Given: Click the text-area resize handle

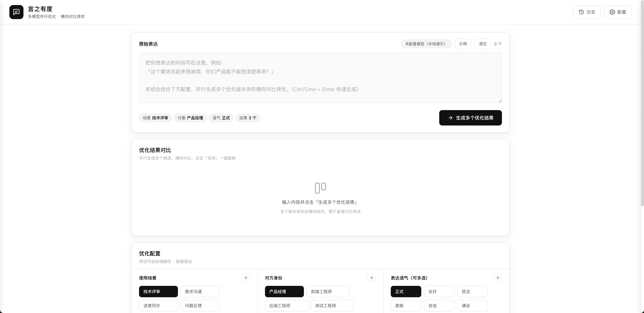Looking at the screenshot, I should pyautogui.click(x=500, y=101).
